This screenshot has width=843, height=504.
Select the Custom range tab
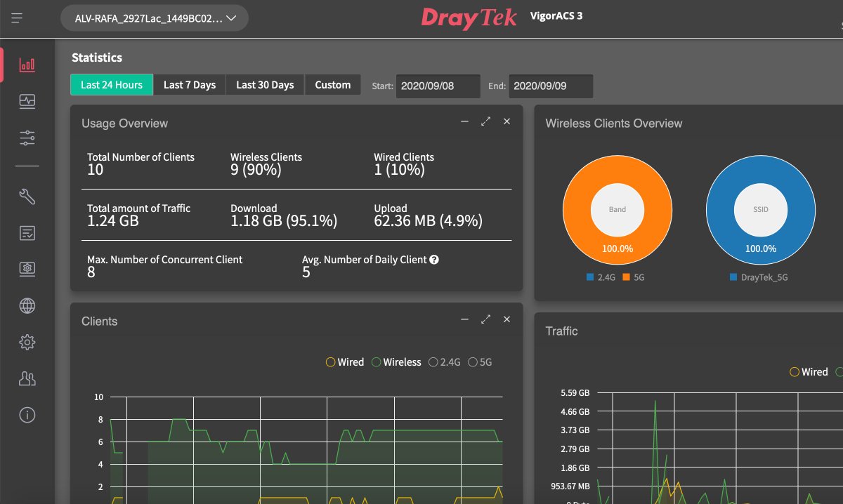coord(333,85)
